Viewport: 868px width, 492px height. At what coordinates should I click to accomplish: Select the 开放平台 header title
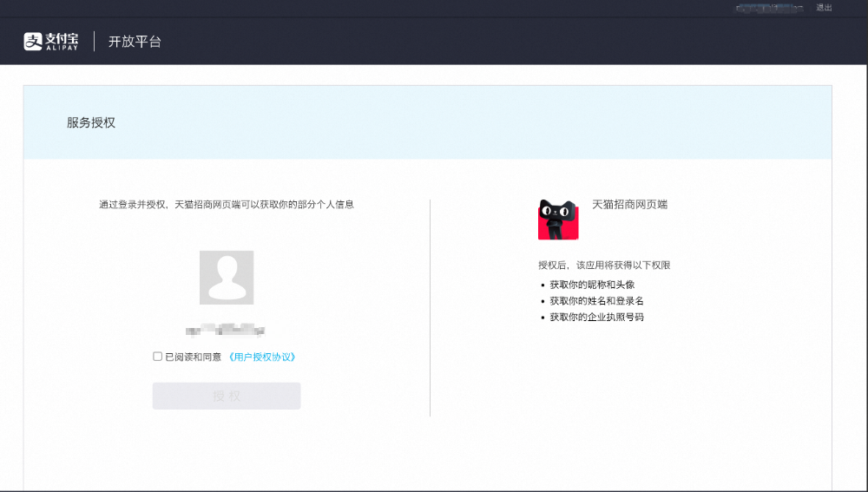point(135,42)
